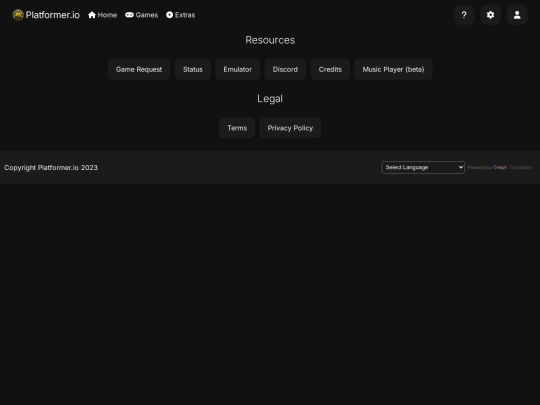The height and width of the screenshot is (405, 540).
Task: Expand the Select Language dropdown
Action: click(423, 167)
